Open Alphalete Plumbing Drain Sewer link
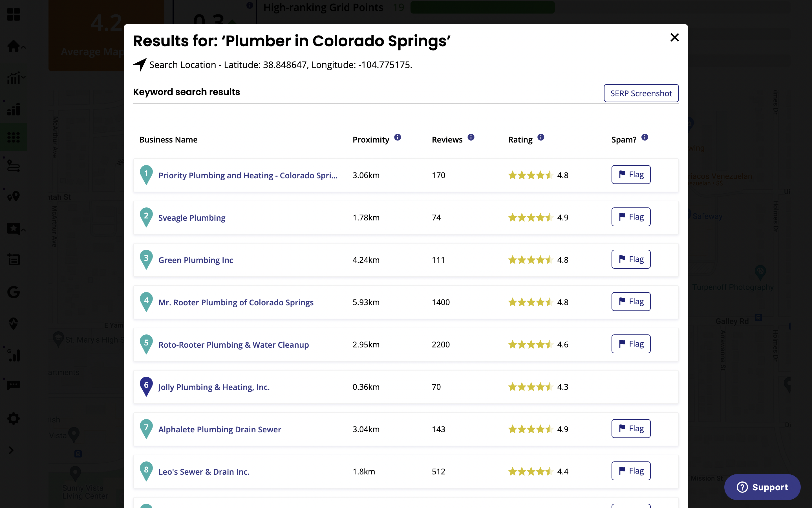812x508 pixels. click(219, 429)
